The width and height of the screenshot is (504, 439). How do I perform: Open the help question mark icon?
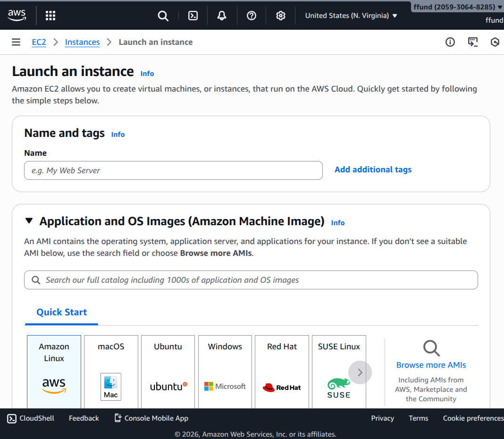(x=252, y=16)
